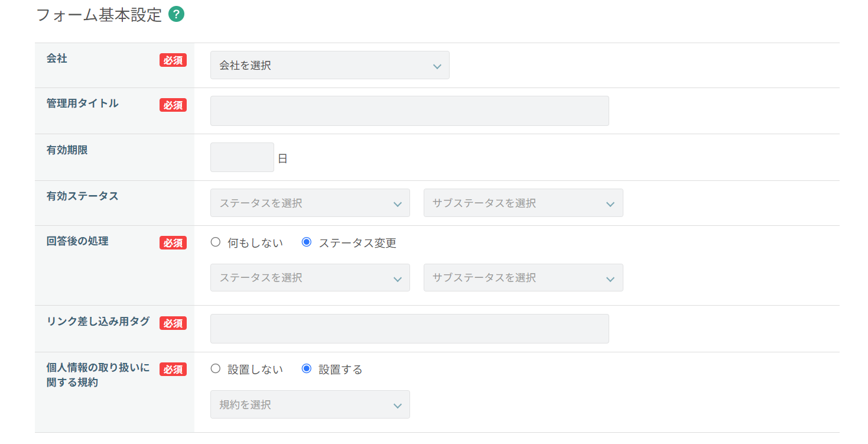Click the 必須 badge next to 回答後の処理
This screenshot has height=444, width=868.
click(x=173, y=243)
